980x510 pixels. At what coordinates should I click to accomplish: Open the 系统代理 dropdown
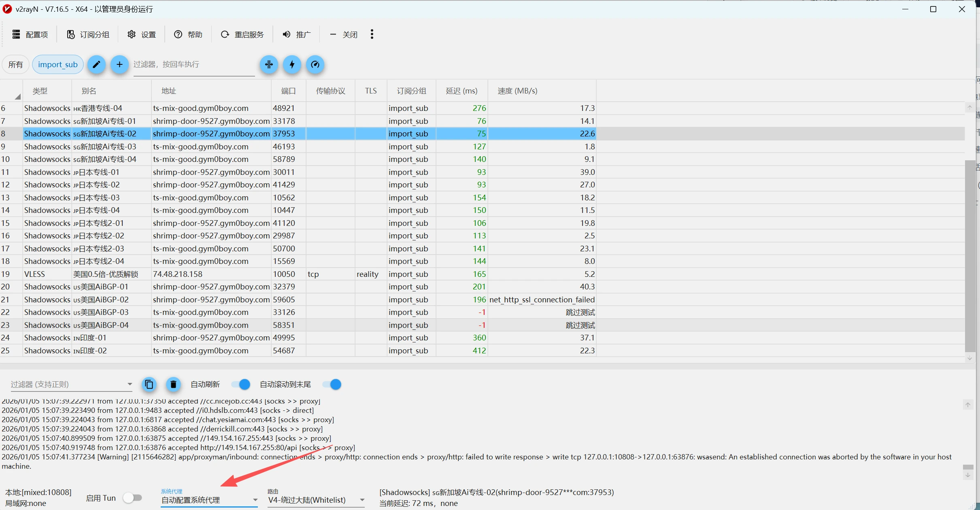pyautogui.click(x=209, y=500)
